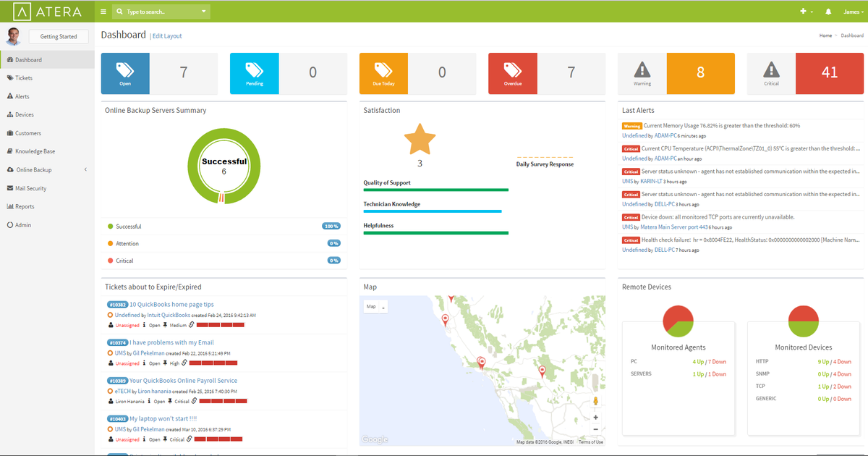Screen dimensions: 868x456
Task: Open the Tickets section from the sidebar
Action: pyautogui.click(x=10, y=77)
